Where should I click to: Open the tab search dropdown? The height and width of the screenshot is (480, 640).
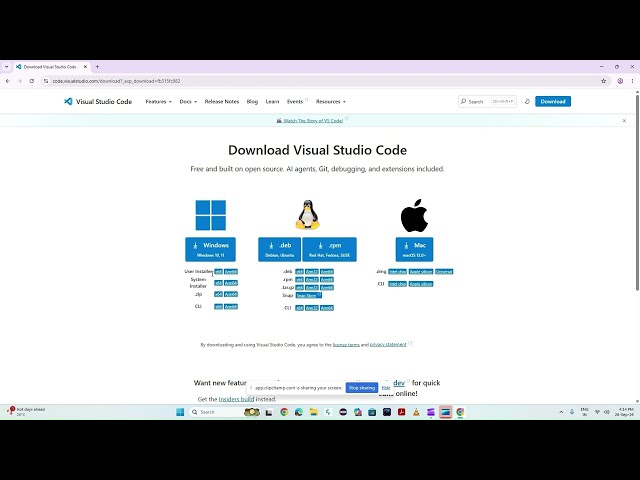tap(7, 67)
